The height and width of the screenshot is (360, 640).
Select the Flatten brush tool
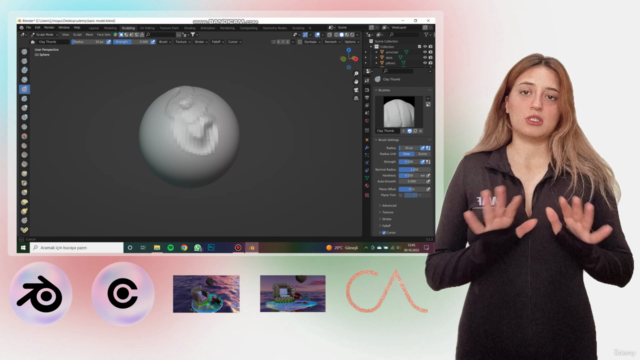(x=24, y=146)
